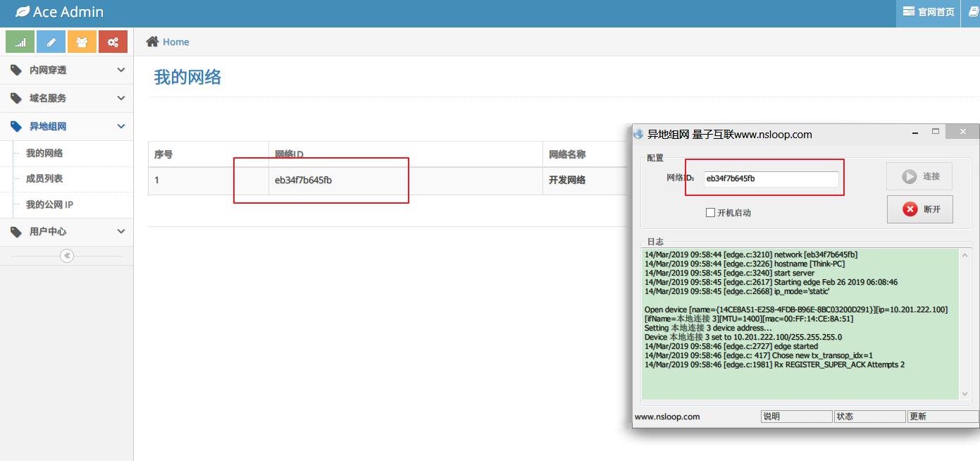Open 我的网络 in the sidebar
The width and height of the screenshot is (980, 461).
[44, 153]
